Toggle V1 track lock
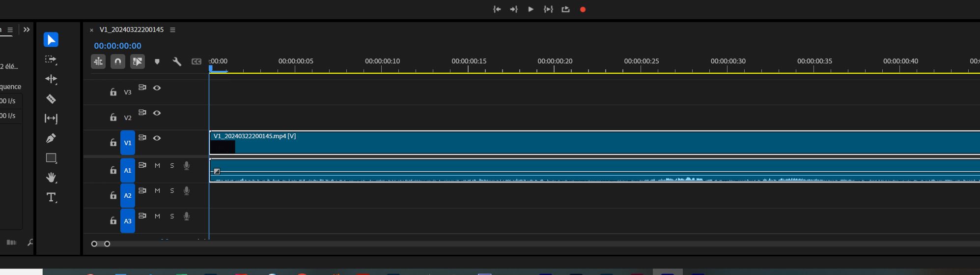980x275 pixels. 113,143
